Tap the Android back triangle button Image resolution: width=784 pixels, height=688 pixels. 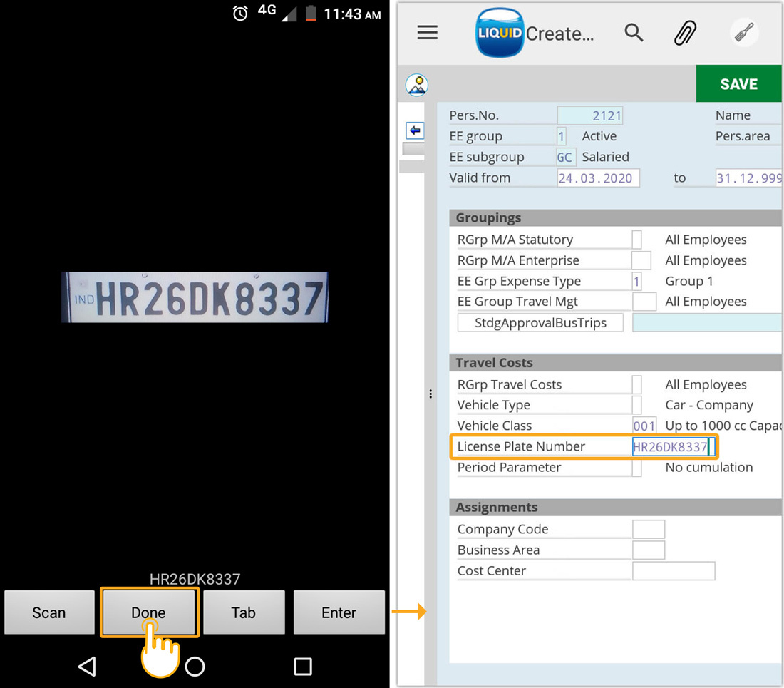87,666
